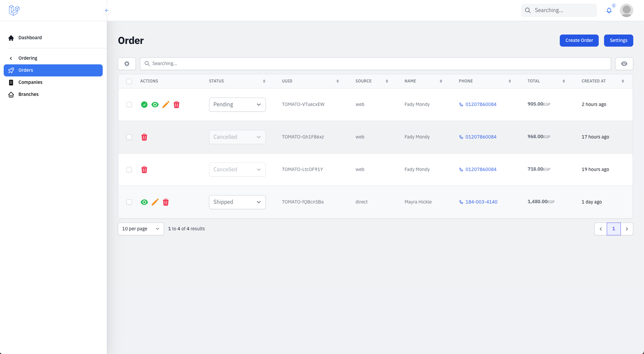Delete order TOMATO-VTuecxEW with trash icon
644x354 pixels.
point(177,105)
